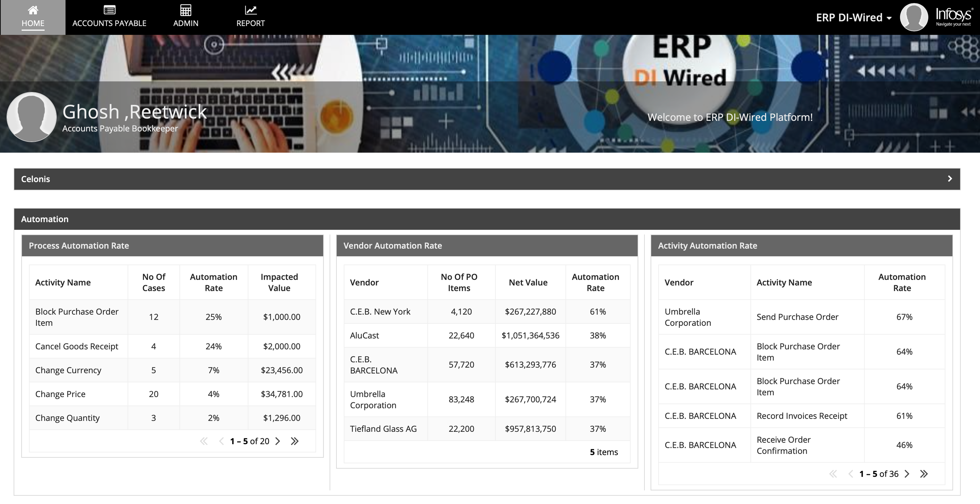Open the REPORT menu
980x504 pixels.
click(250, 18)
